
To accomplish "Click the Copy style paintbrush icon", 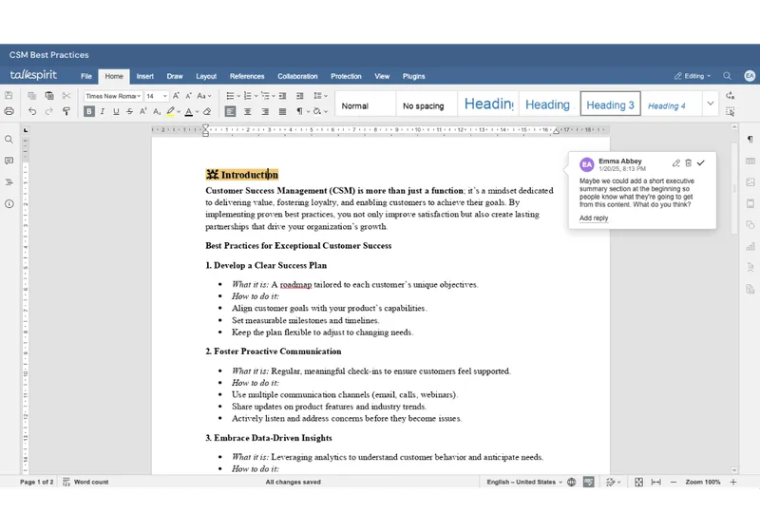I will pyautogui.click(x=66, y=111).
